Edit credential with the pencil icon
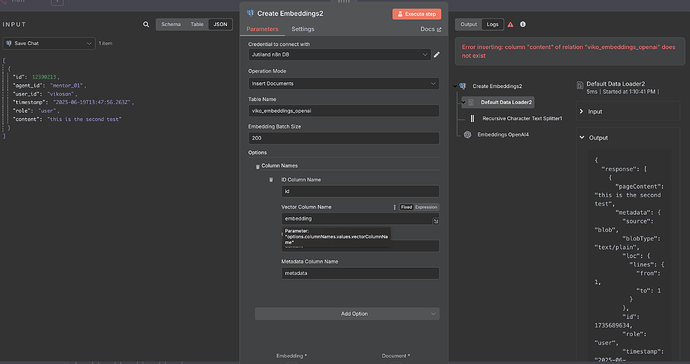 pos(437,55)
